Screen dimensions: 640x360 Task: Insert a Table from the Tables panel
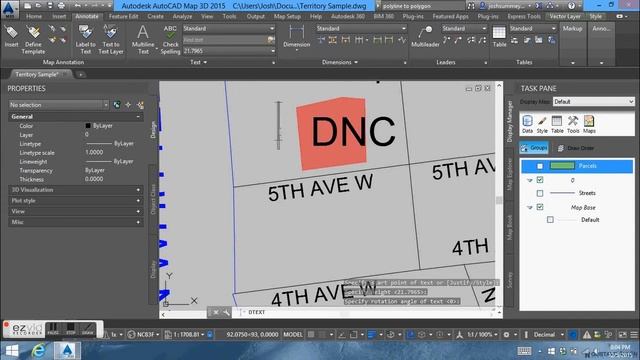coord(499,37)
